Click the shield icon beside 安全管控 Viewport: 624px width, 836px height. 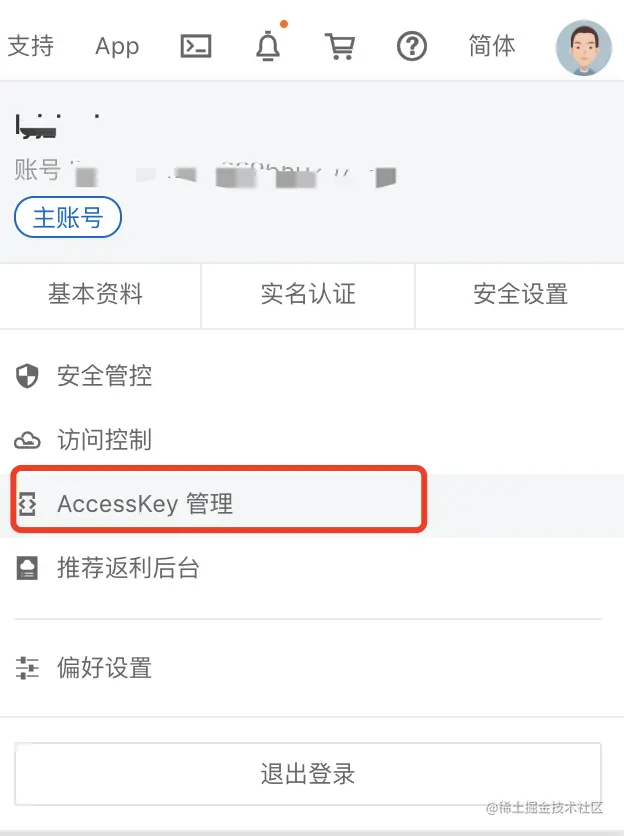(x=27, y=376)
